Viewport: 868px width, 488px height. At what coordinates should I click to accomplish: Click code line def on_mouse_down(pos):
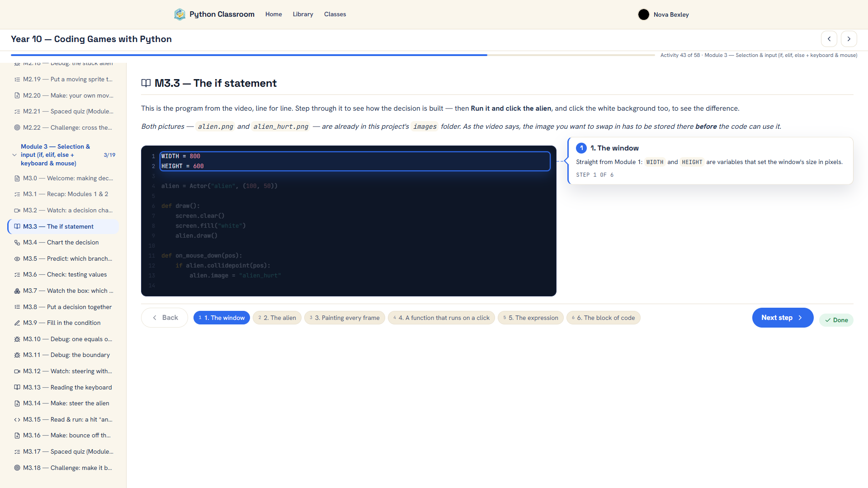[202, 256]
